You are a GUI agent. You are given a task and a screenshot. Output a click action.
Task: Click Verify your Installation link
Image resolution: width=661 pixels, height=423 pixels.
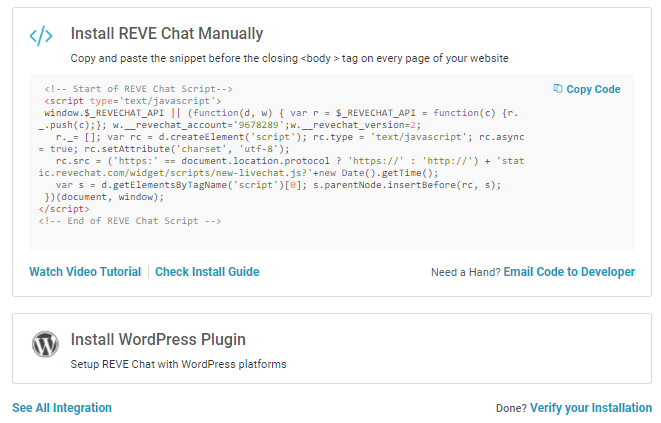click(590, 408)
